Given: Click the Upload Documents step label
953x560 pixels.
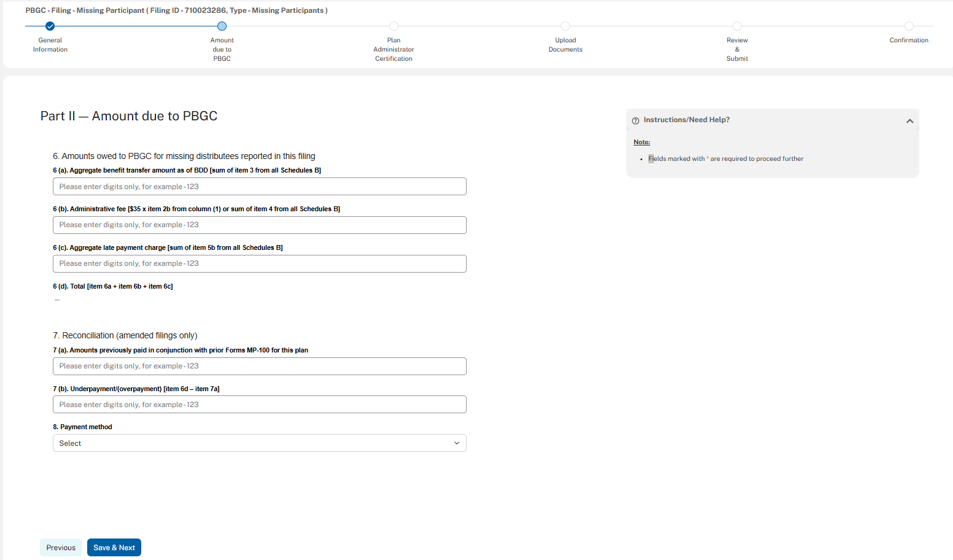Looking at the screenshot, I should tap(566, 45).
